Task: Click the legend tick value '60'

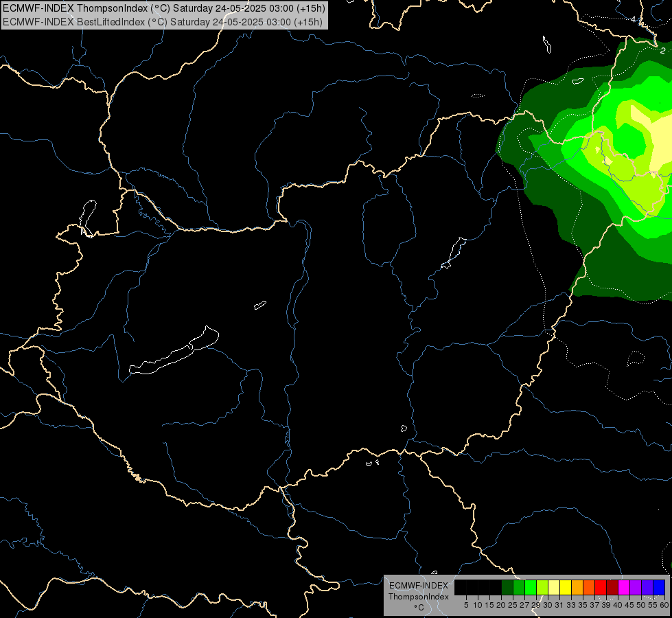Action: [664, 605]
